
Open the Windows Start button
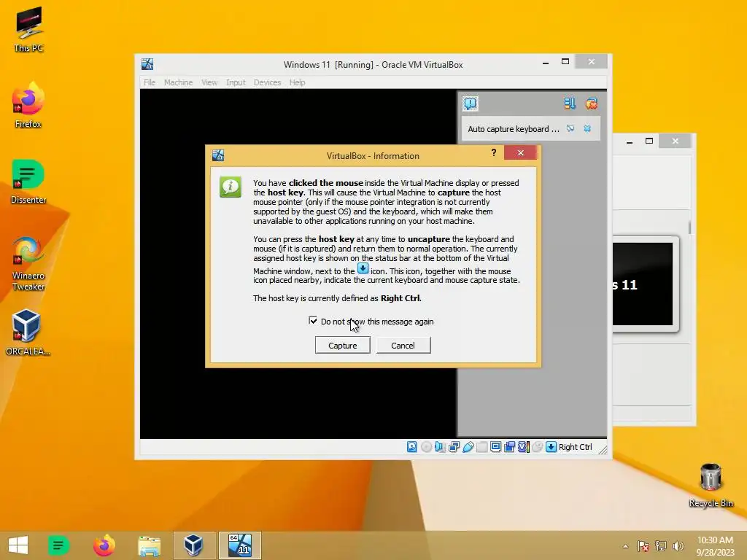click(18, 545)
